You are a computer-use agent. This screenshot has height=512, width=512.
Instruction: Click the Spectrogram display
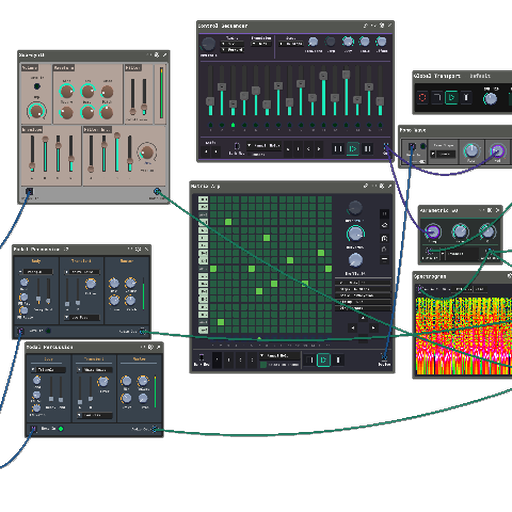464,336
